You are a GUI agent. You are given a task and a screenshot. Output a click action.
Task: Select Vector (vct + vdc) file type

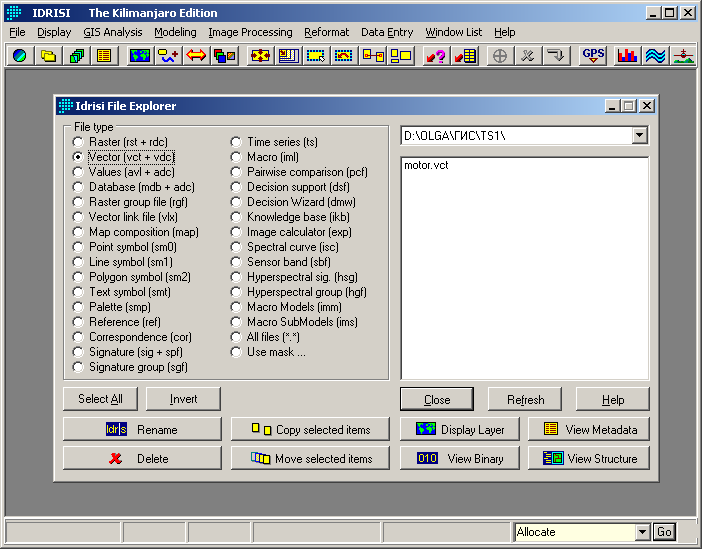tap(124, 157)
